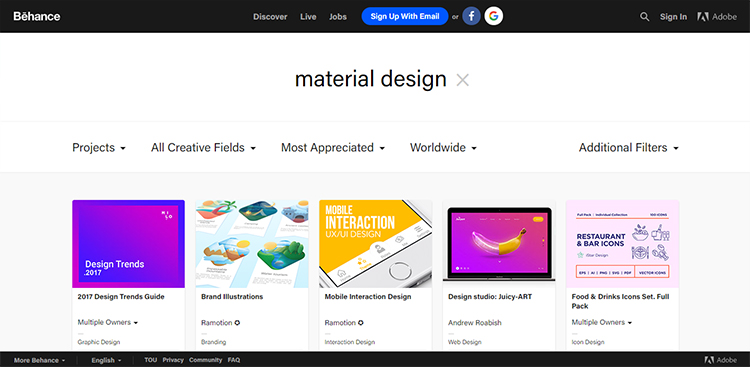
Task: Open the Brand Illustrations thumbnail
Action: [252, 244]
